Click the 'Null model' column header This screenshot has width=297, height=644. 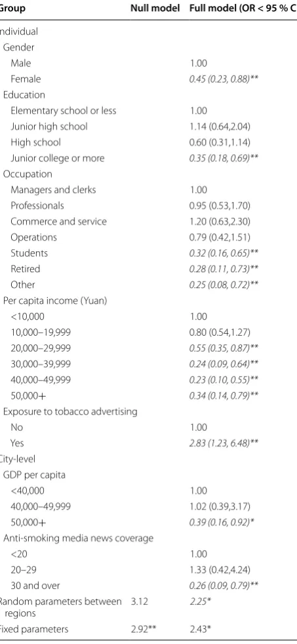155,9
